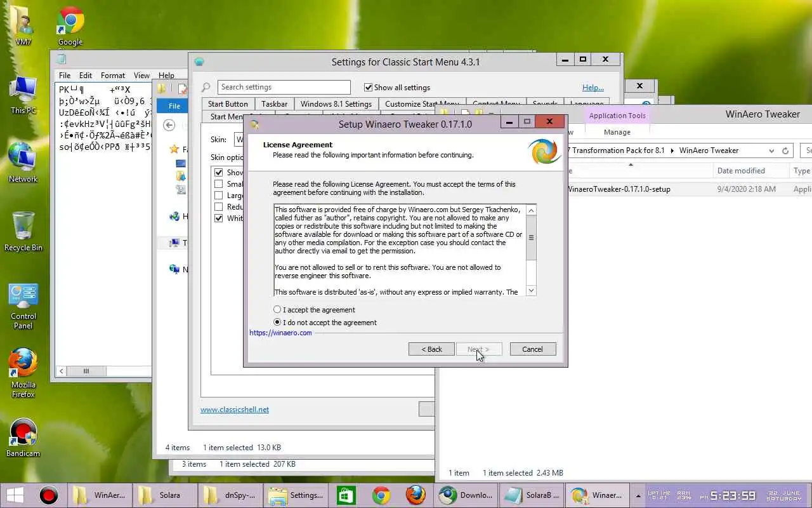This screenshot has height=508, width=812.
Task: Open the Windows Start button
Action: [15, 495]
